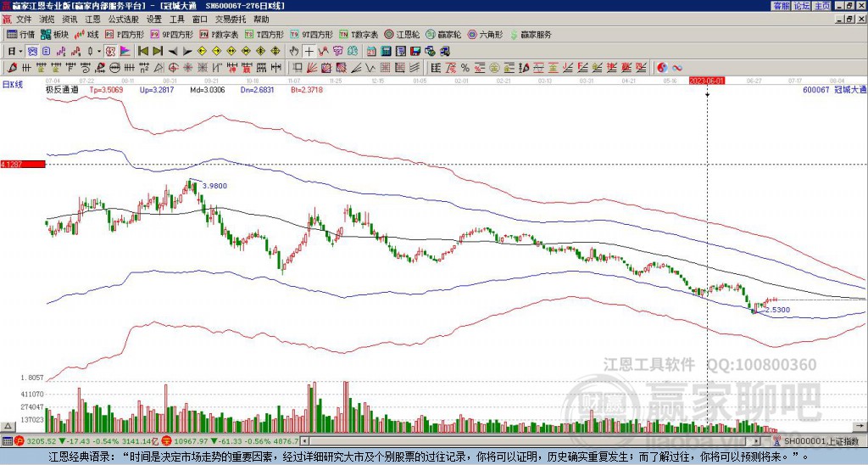Launch the 江恩轮 Gann wheel
The width and height of the screenshot is (868, 465).
point(402,34)
